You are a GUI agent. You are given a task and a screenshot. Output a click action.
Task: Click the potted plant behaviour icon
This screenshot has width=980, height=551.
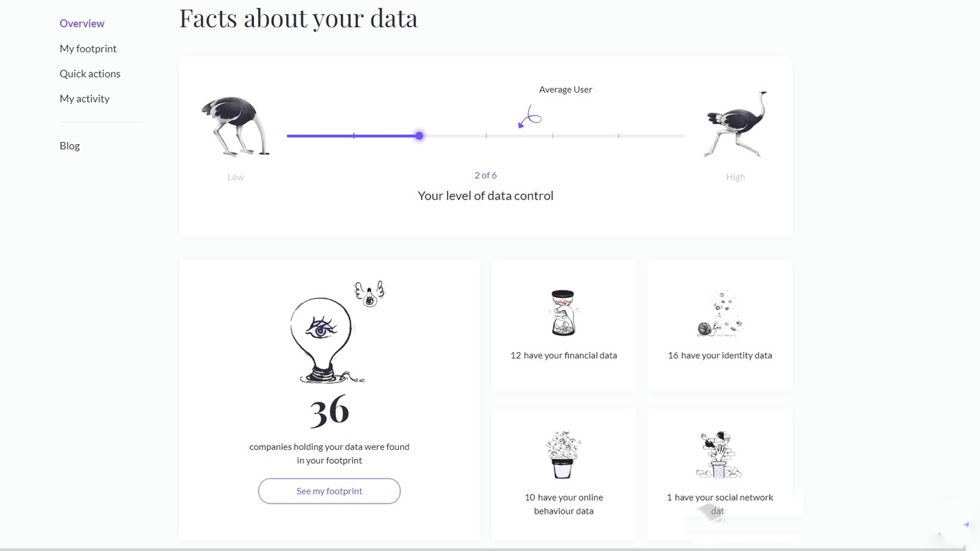tap(563, 455)
